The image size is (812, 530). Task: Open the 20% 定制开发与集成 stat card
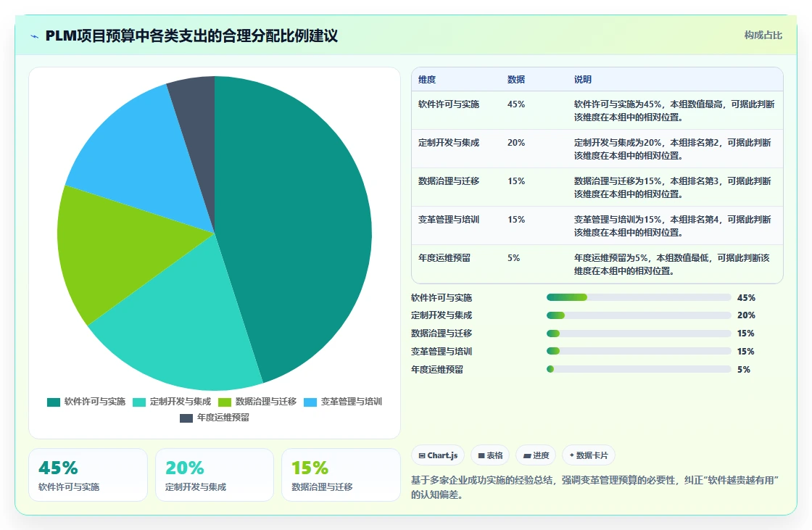point(215,475)
